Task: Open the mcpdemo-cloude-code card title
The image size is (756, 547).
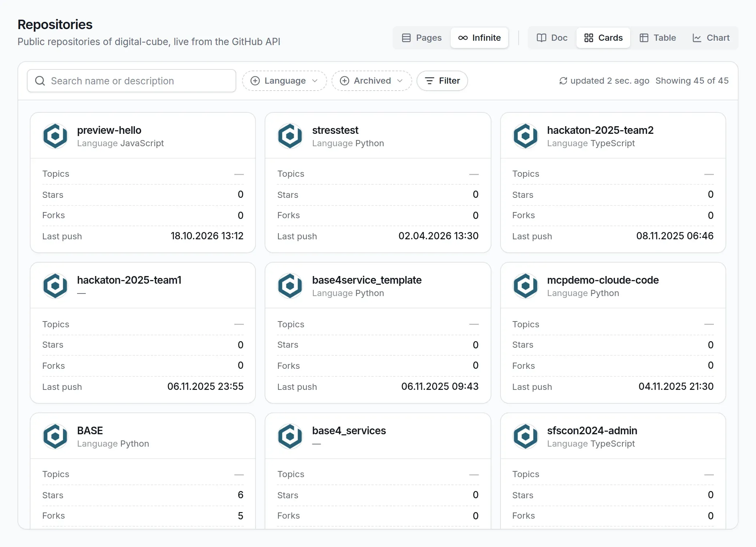Action: pos(603,280)
